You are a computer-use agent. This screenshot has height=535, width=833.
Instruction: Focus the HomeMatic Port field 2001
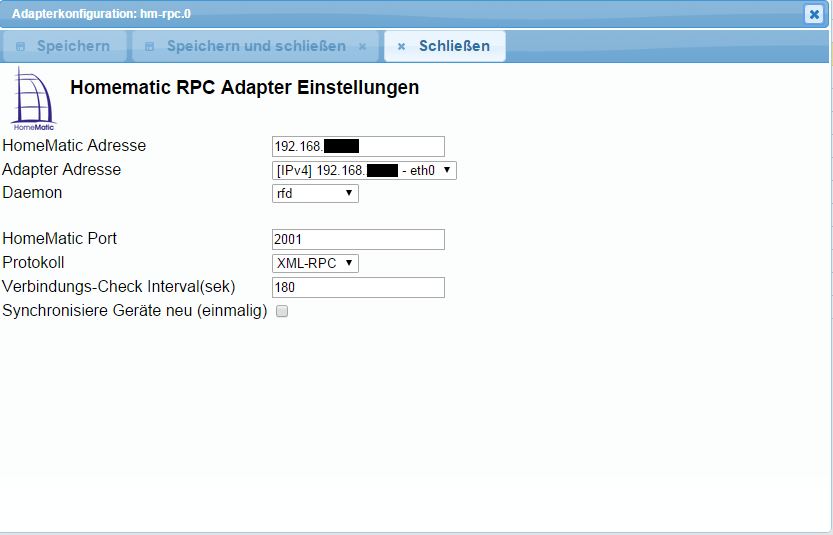coord(358,239)
